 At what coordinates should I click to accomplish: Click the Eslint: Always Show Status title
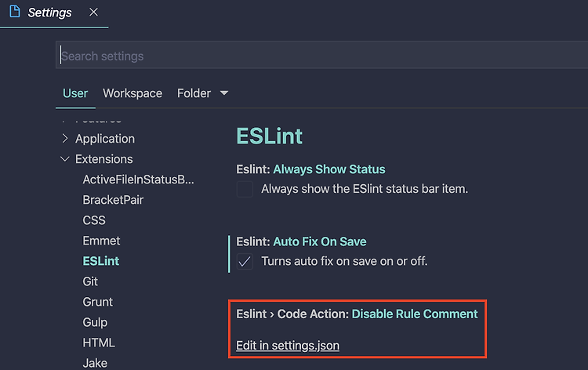310,169
